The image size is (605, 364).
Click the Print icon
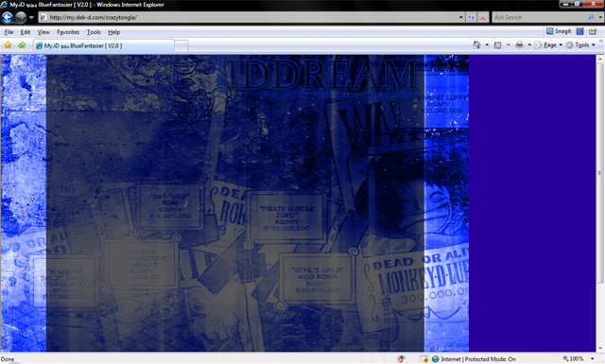coord(519,45)
